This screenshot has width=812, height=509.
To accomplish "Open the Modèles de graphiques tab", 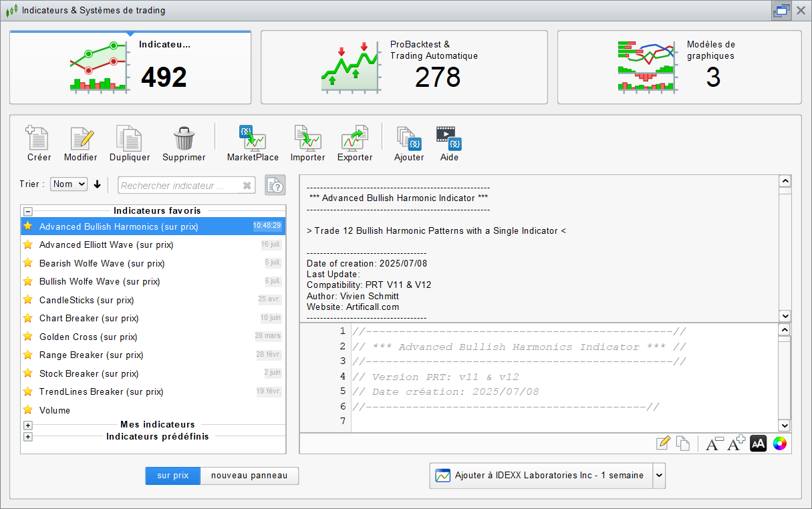I will point(679,67).
